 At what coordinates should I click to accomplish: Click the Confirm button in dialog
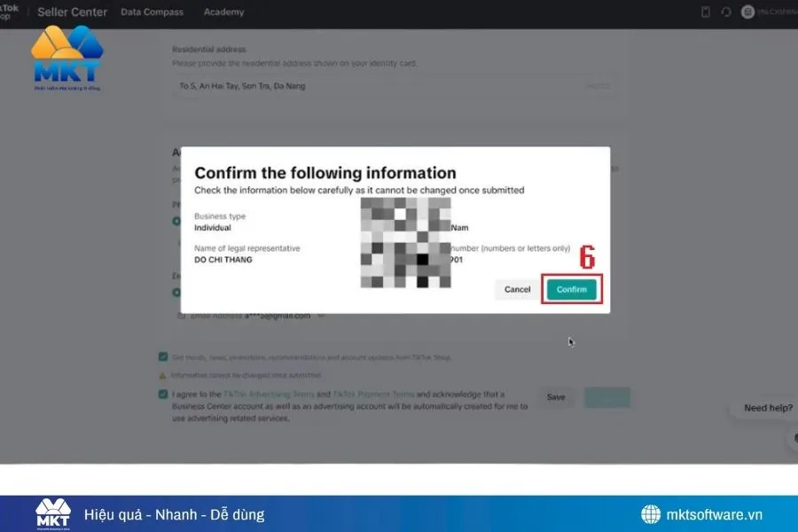571,290
